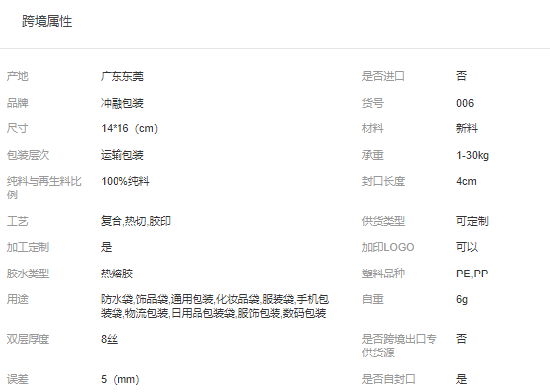Select the value 5 (mm)
This screenshot has height=392, width=550.
[120, 379]
